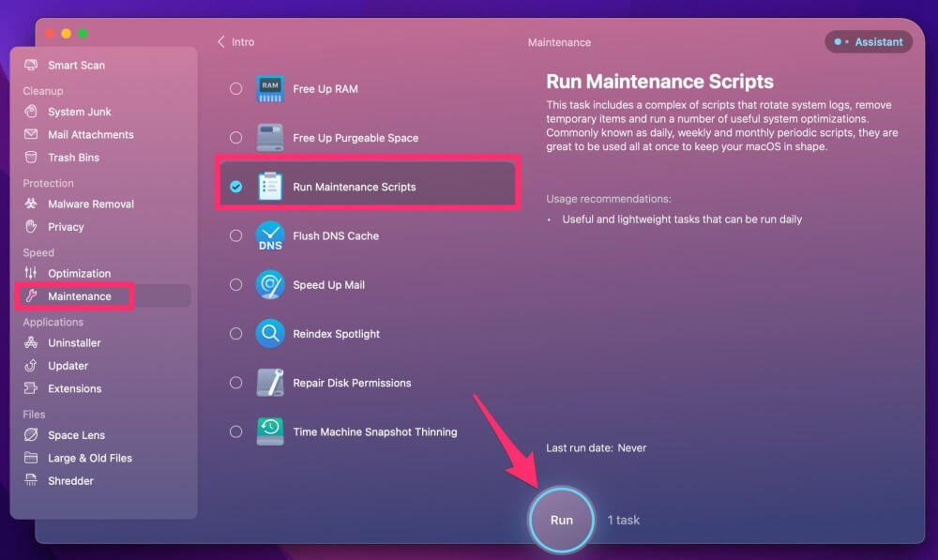Click the Speed Up Mail icon

pos(270,285)
